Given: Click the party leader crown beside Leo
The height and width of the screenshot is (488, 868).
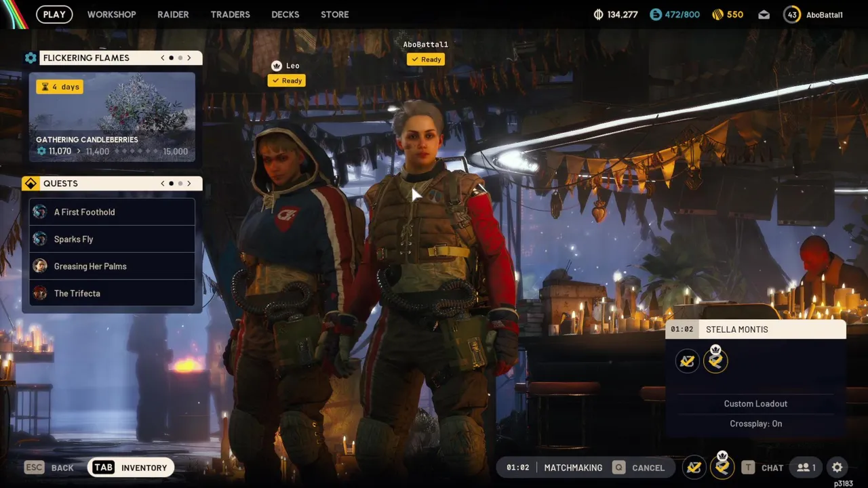Looking at the screenshot, I should [276, 66].
